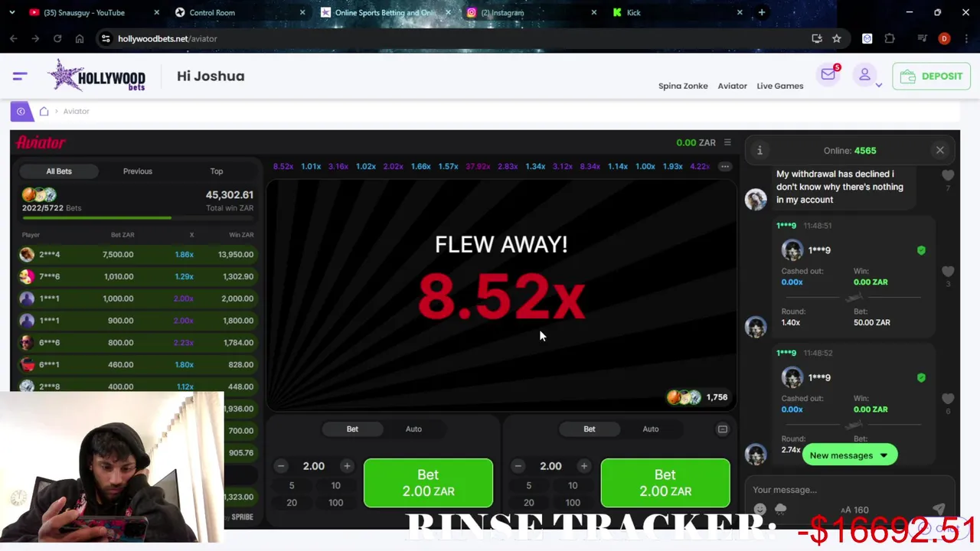Choose quick amount 10 in left panel
Image resolution: width=980 pixels, height=551 pixels.
click(x=335, y=485)
